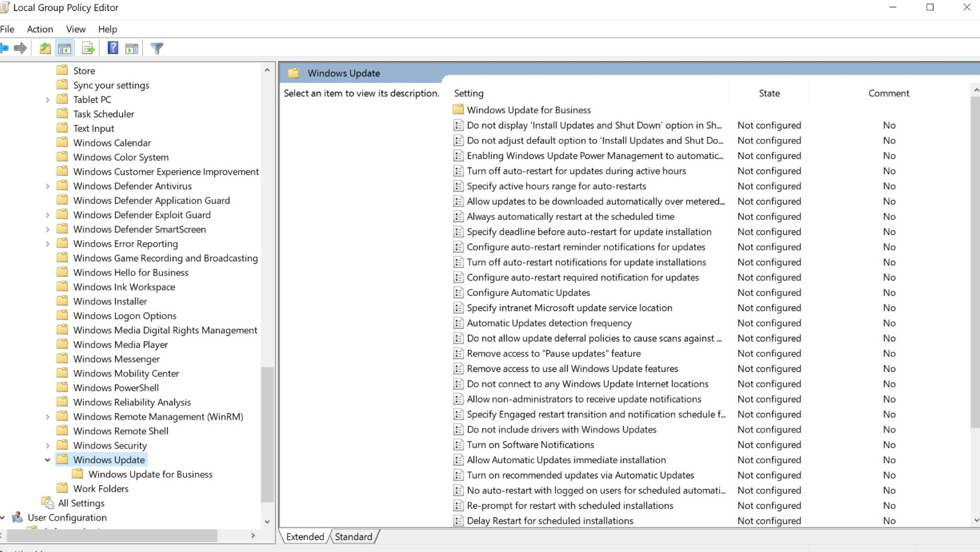Viewport: 980px width, 552px height.
Task: Click the All Settings icon in the tree
Action: 48,503
